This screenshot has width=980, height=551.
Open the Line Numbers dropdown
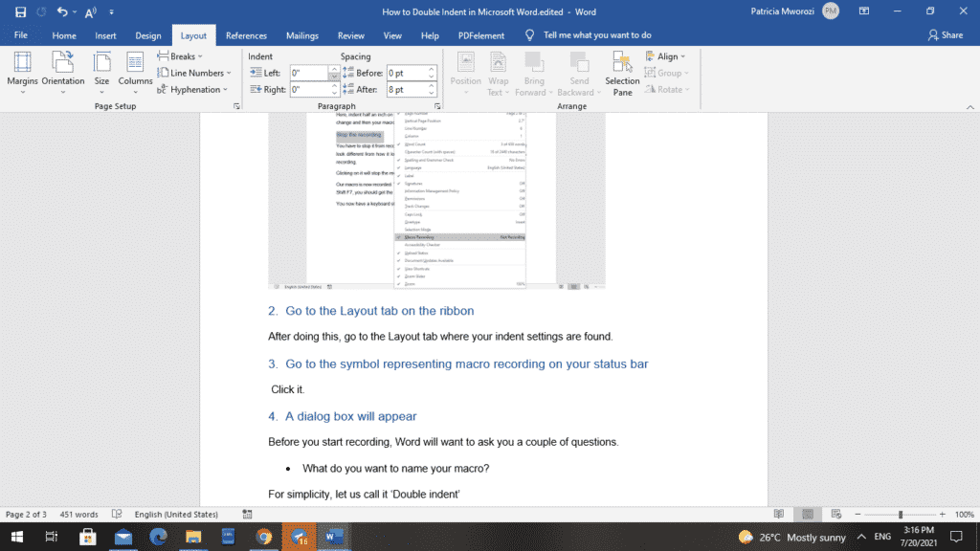point(193,73)
